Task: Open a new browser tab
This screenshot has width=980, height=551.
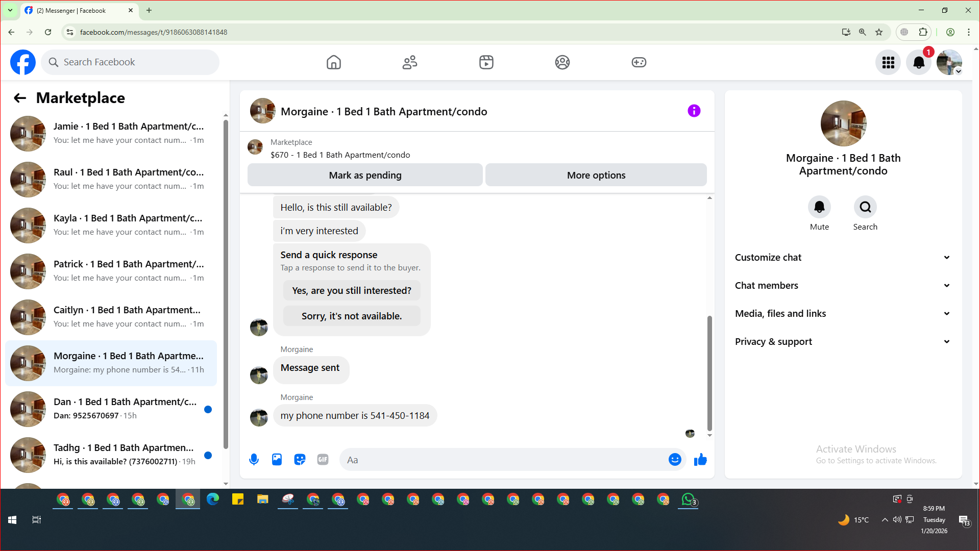Action: [149, 10]
